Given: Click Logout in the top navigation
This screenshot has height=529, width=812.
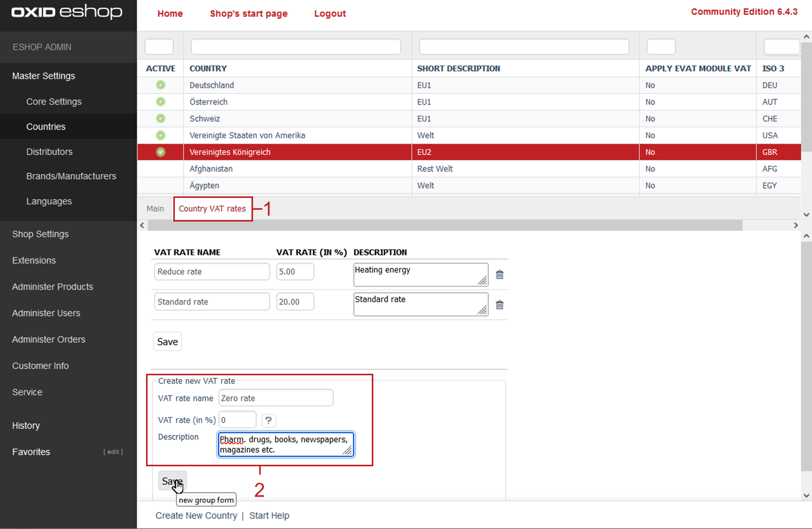Looking at the screenshot, I should pos(330,13).
